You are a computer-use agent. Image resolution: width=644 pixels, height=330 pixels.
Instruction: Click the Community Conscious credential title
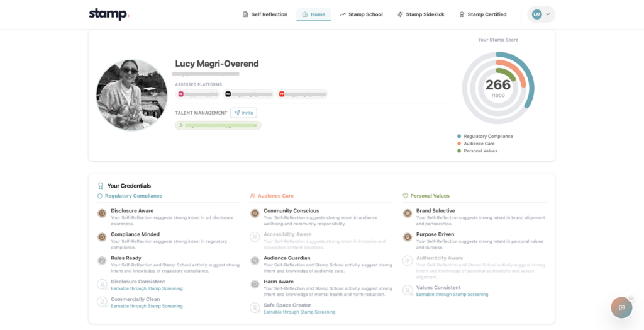click(x=291, y=211)
